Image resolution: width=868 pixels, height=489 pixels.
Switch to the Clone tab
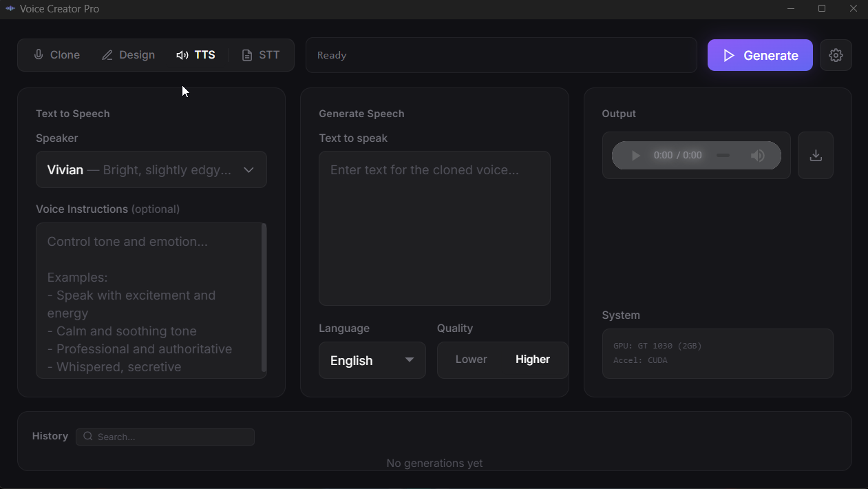point(57,55)
